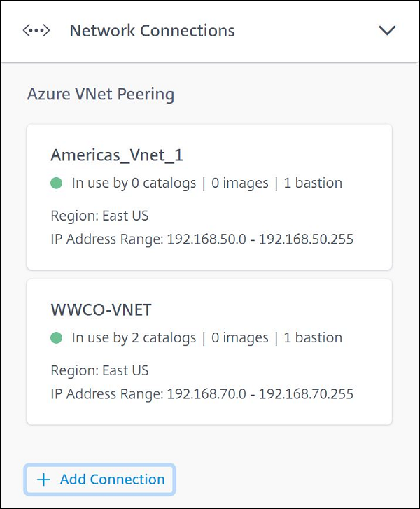Viewport: 420px width, 509px height.
Task: Click the 192.168.70.0 IP address range
Action: click(x=260, y=394)
